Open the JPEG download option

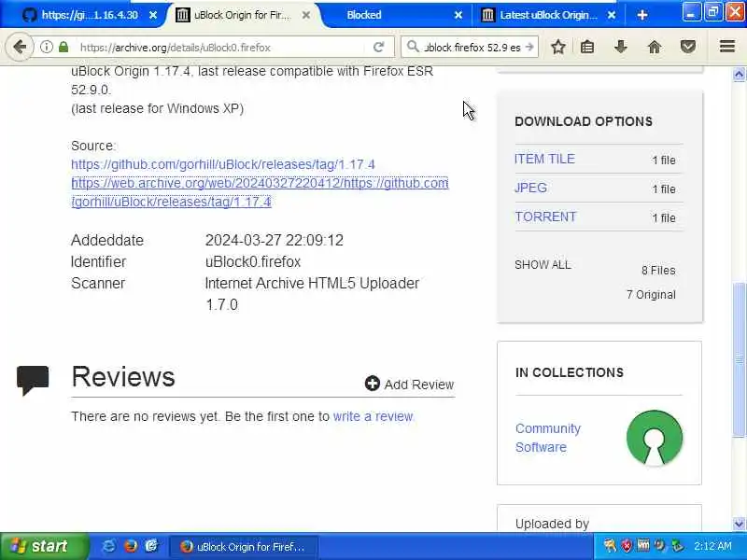[530, 188]
